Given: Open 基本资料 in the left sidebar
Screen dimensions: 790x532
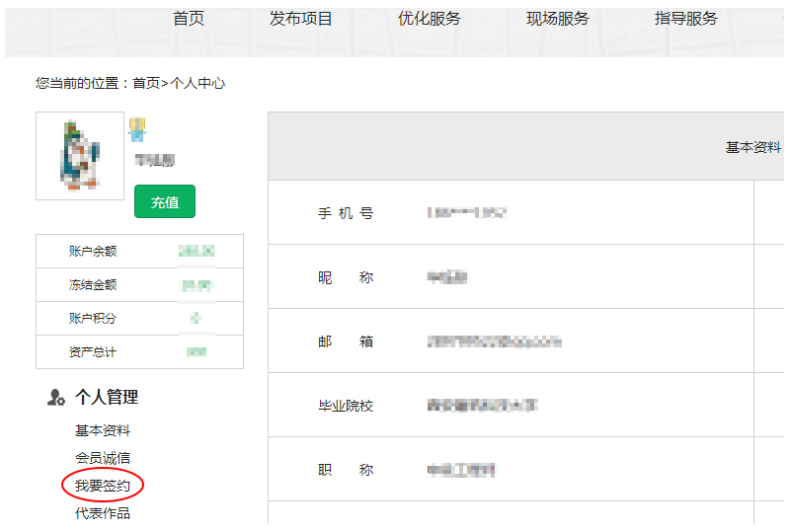Looking at the screenshot, I should (103, 431).
